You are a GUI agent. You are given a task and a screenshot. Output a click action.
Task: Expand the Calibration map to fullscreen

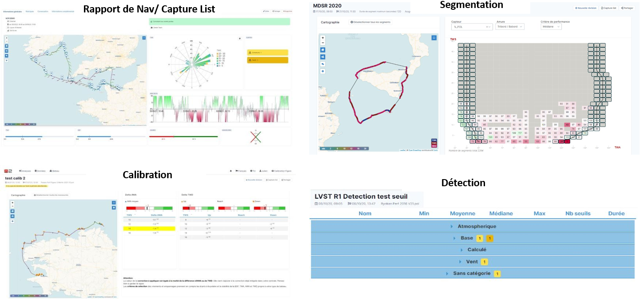(x=114, y=203)
